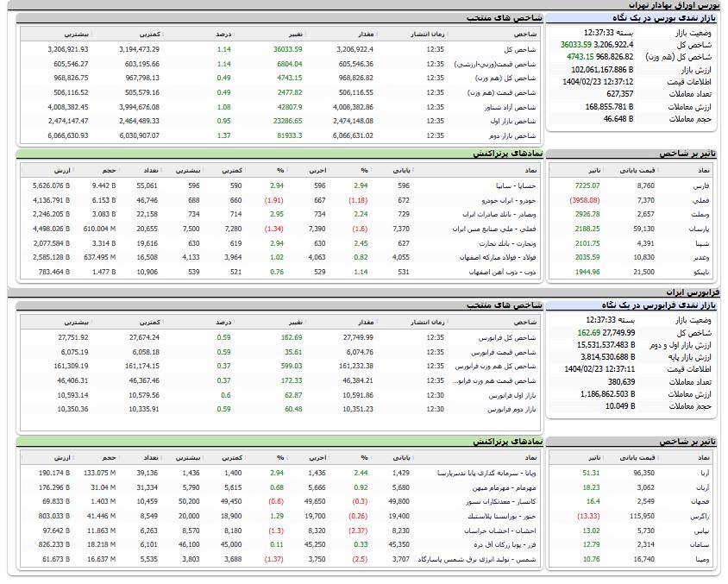
Task: Click the "شاخص آزاد شناور" index name
Action: click(511, 107)
